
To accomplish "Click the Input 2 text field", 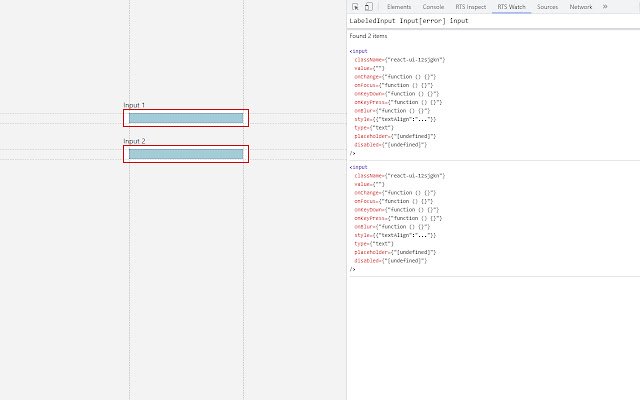I will [186, 154].
